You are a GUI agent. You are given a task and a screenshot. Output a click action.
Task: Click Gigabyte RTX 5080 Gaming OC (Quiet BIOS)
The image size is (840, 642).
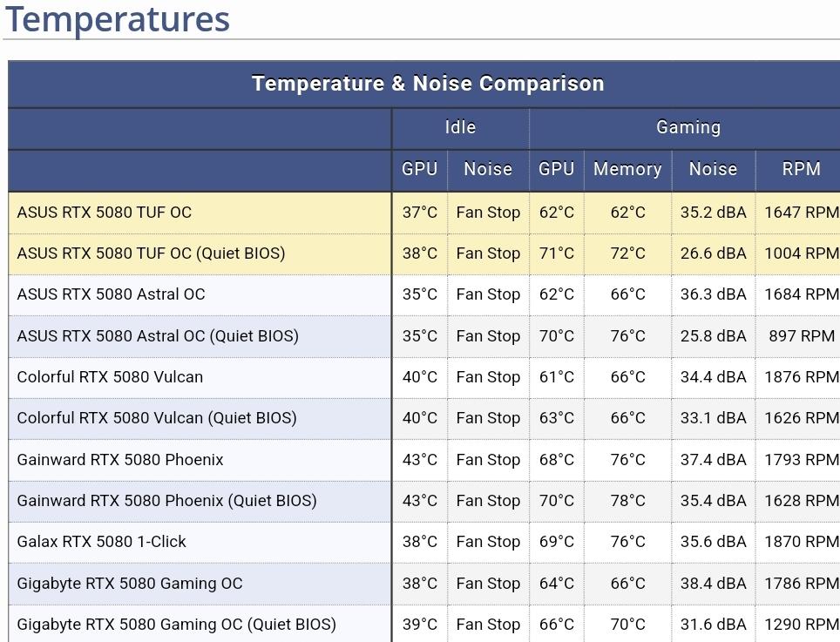click(176, 625)
